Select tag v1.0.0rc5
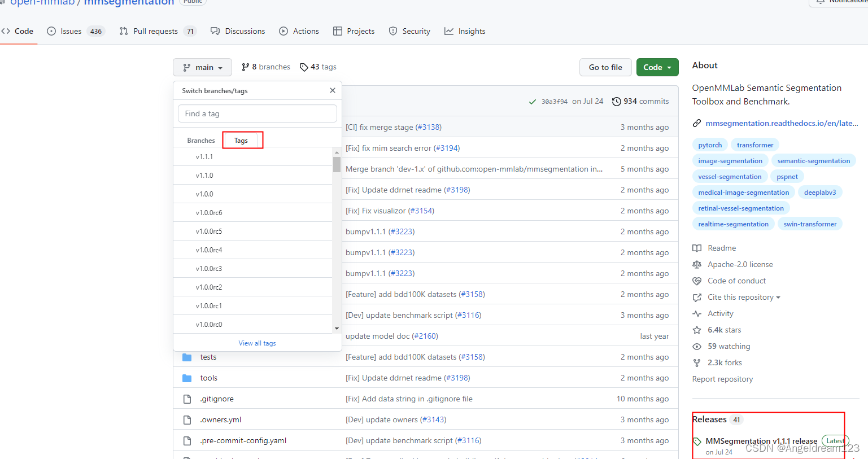Viewport: 868px width, 459px height. [x=253, y=231]
